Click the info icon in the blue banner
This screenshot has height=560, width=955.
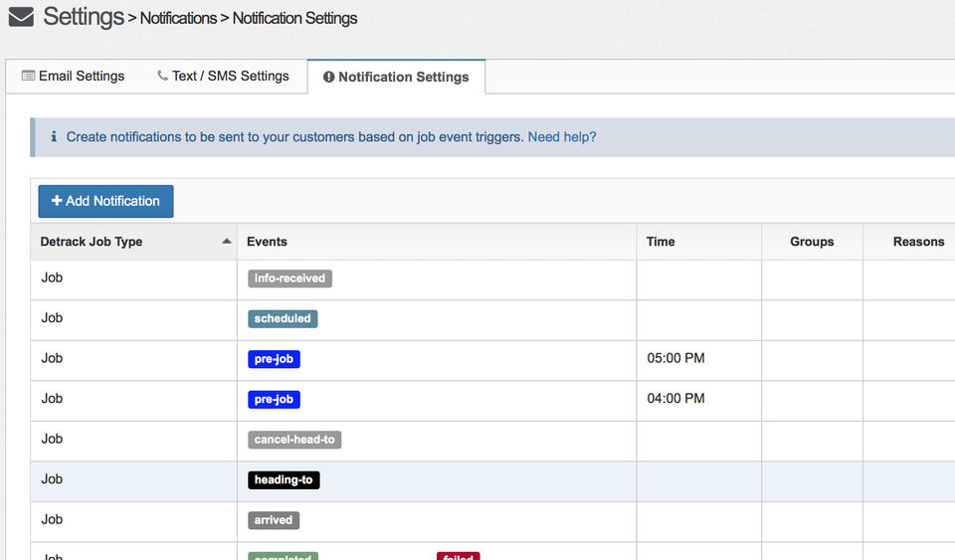pyautogui.click(x=54, y=137)
